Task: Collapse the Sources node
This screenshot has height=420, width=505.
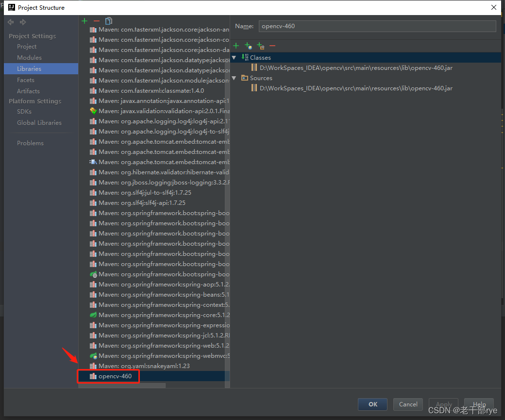Action: (234, 78)
